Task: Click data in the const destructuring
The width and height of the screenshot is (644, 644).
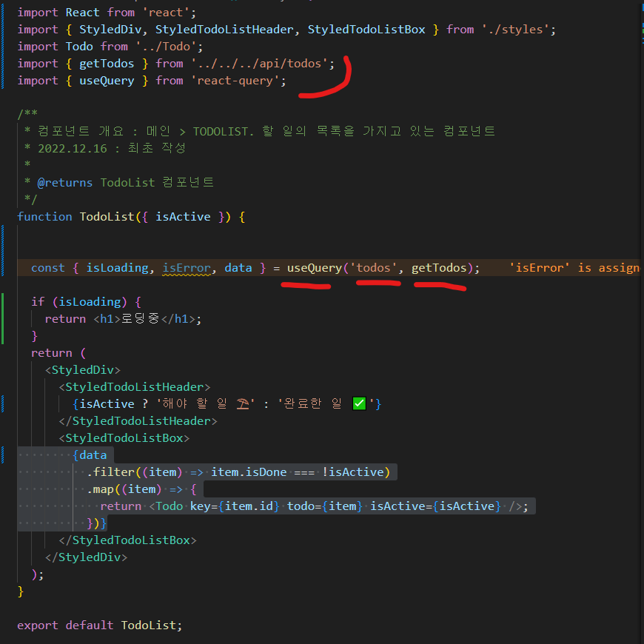Action: click(x=238, y=268)
